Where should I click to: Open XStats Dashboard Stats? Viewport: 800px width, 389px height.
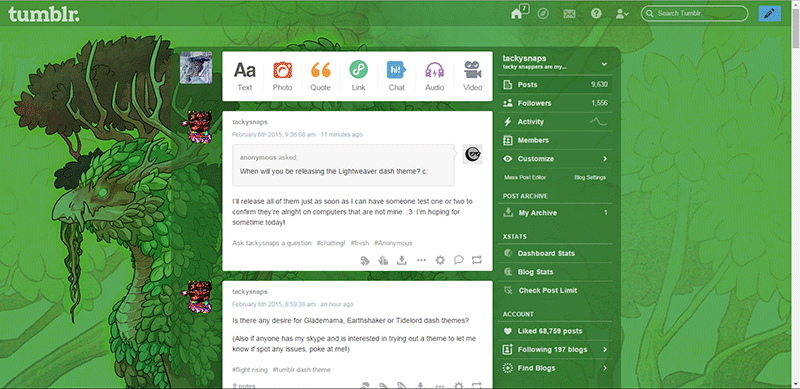[555, 253]
